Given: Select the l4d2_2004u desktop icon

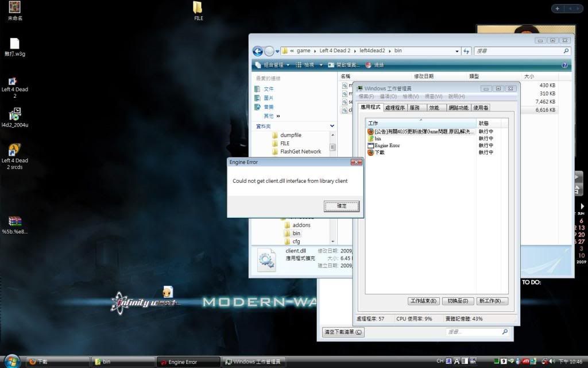Looking at the screenshot, I should point(14,115).
